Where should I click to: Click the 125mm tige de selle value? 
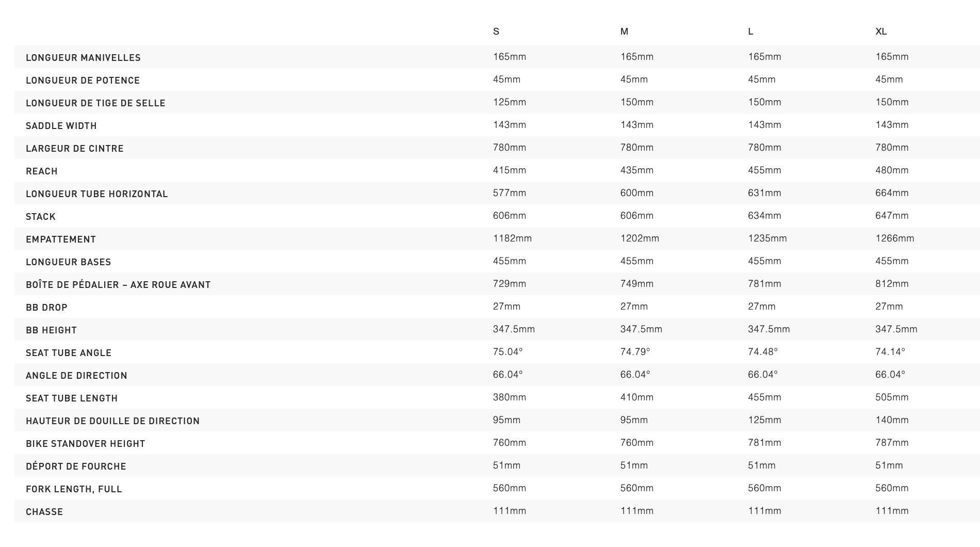(510, 102)
